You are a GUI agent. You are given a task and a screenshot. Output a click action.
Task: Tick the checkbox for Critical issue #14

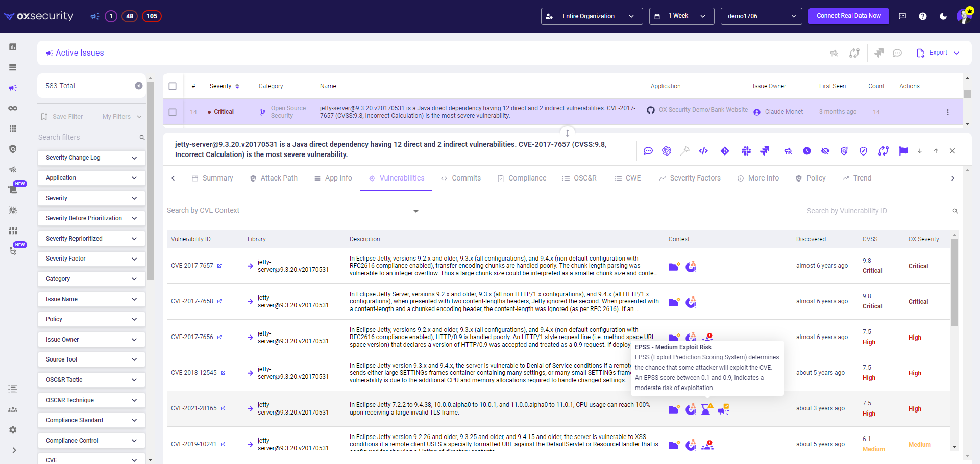pyautogui.click(x=173, y=112)
